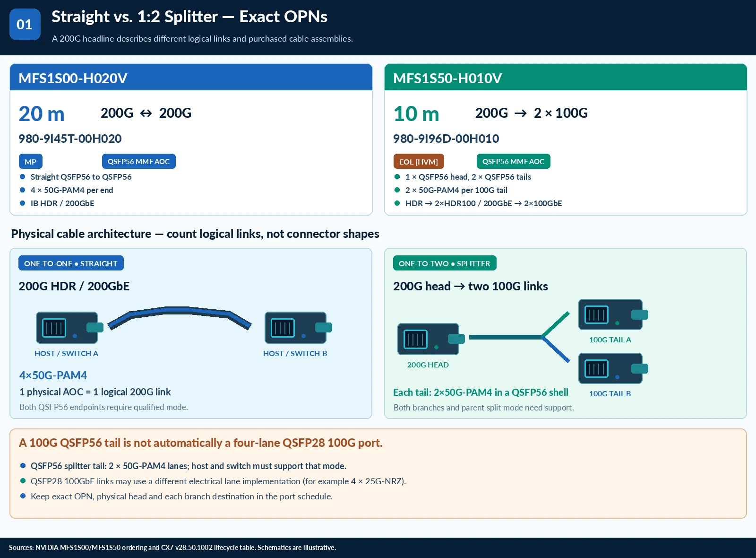Click the blue QSFP56 MMF AOC badge
756x558 pixels.
138,161
